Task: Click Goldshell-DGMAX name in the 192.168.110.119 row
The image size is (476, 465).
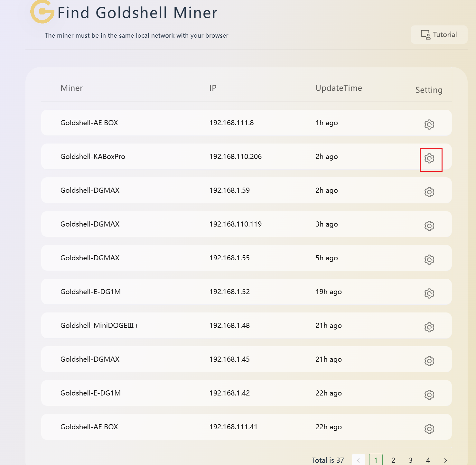Action: pyautogui.click(x=90, y=224)
